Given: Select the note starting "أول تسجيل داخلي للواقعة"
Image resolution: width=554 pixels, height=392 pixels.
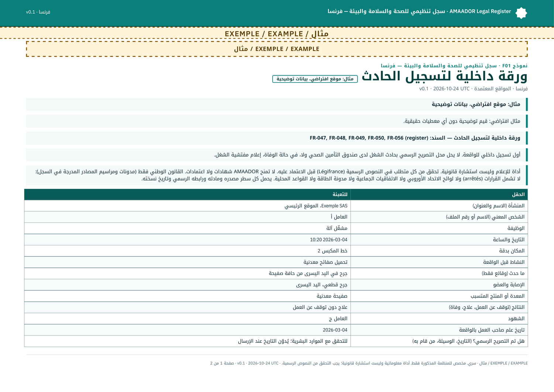Looking at the screenshot, I should [x=367, y=155].
